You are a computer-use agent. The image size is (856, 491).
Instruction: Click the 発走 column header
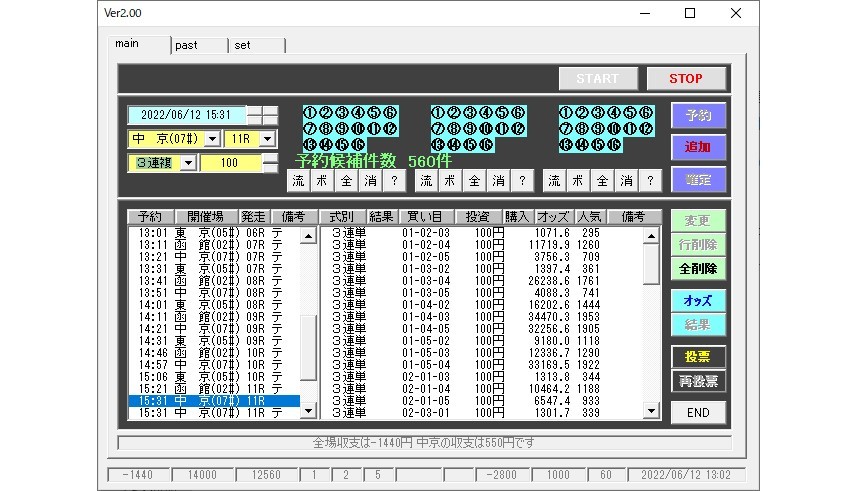tap(253, 217)
